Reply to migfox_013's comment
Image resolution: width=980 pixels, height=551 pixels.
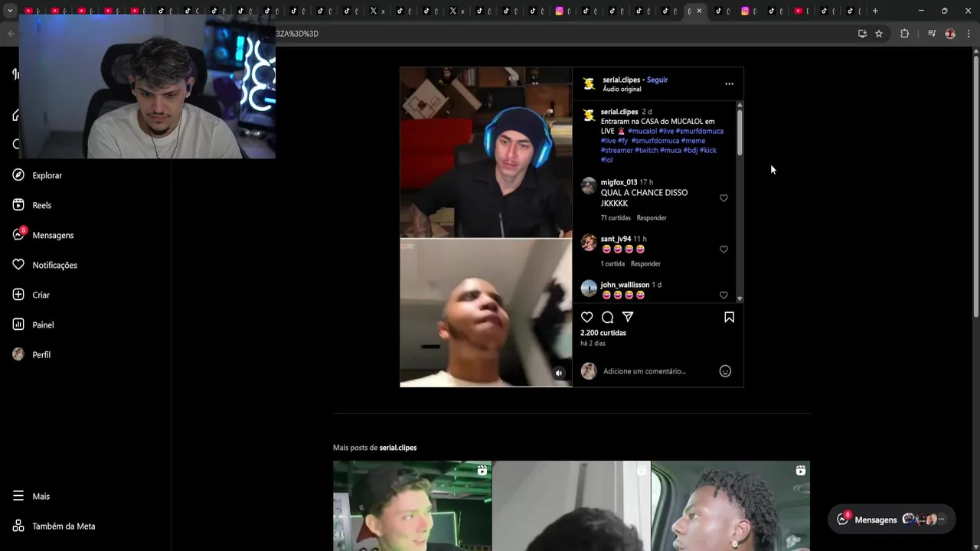click(652, 218)
